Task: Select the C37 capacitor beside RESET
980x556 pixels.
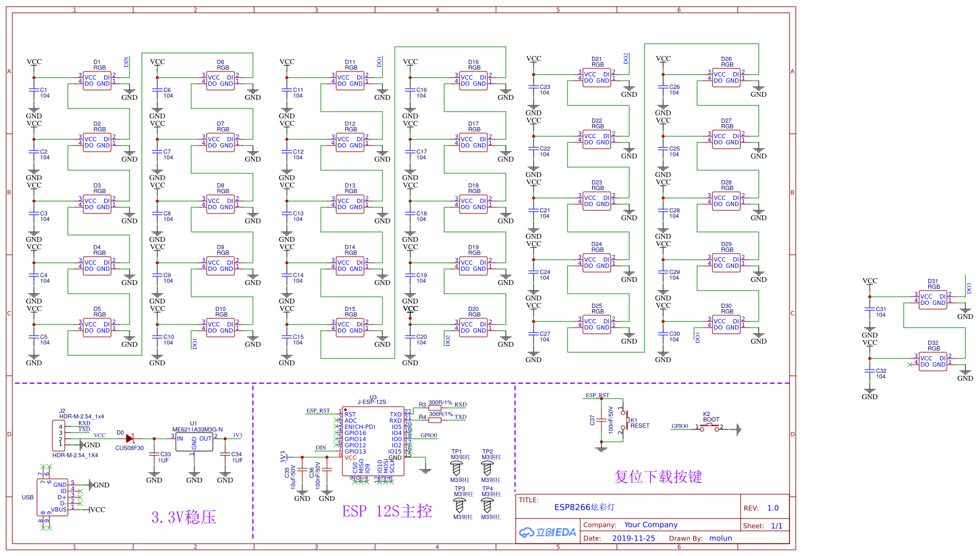Action: [601, 420]
